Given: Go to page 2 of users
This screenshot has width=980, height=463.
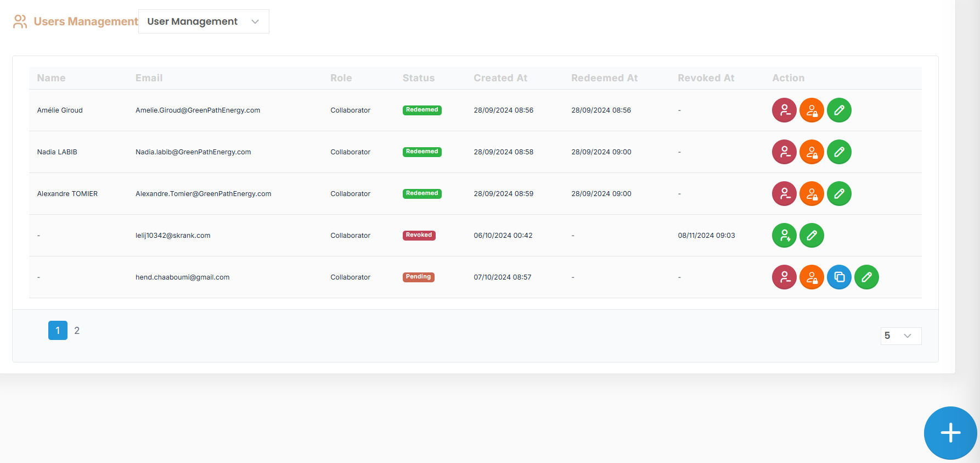Looking at the screenshot, I should click(x=77, y=331).
